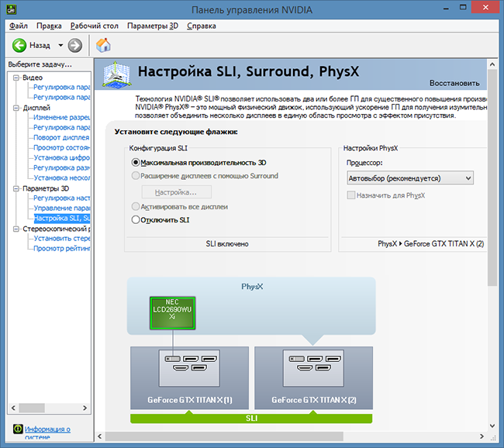Open the Файл menu
Image resolution: width=504 pixels, height=448 pixels.
[19, 26]
